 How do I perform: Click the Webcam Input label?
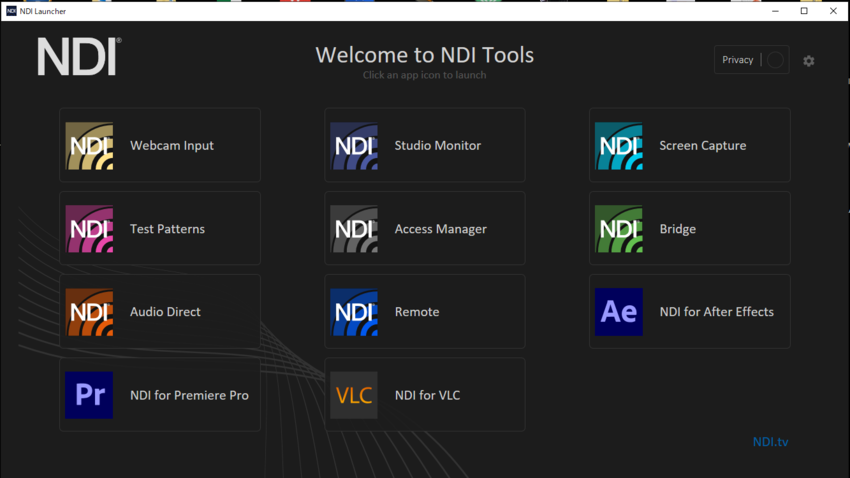coord(172,146)
